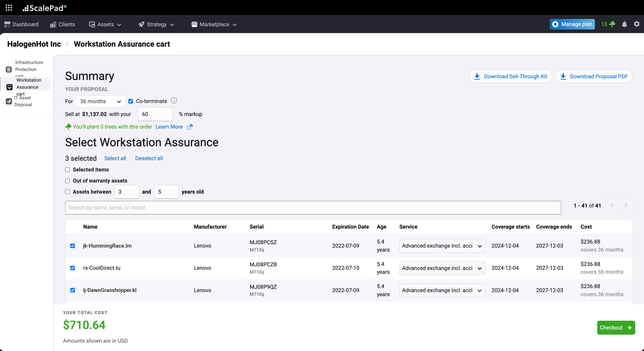Open service dropdown for ij-DawnGrasshopper.kl

coord(442,290)
